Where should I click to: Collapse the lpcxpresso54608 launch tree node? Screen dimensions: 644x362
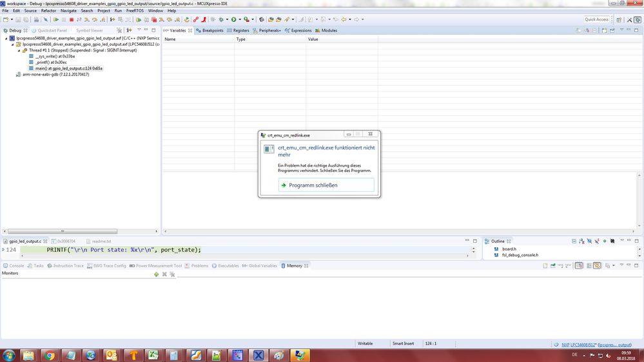[x=6, y=38]
